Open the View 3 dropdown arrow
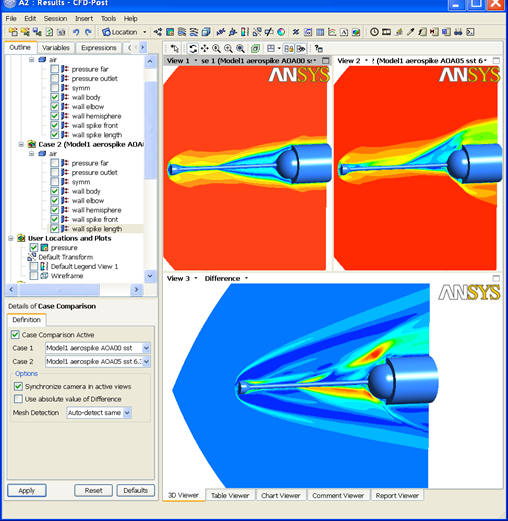 (196, 278)
